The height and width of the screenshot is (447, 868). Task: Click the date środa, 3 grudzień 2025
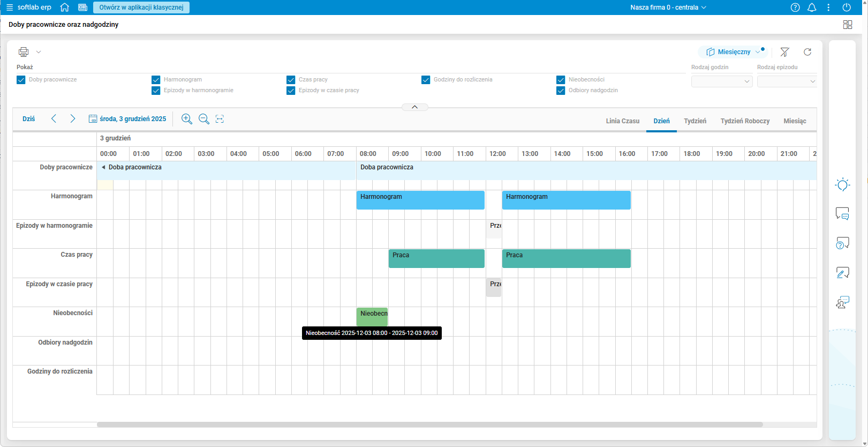[133, 119]
